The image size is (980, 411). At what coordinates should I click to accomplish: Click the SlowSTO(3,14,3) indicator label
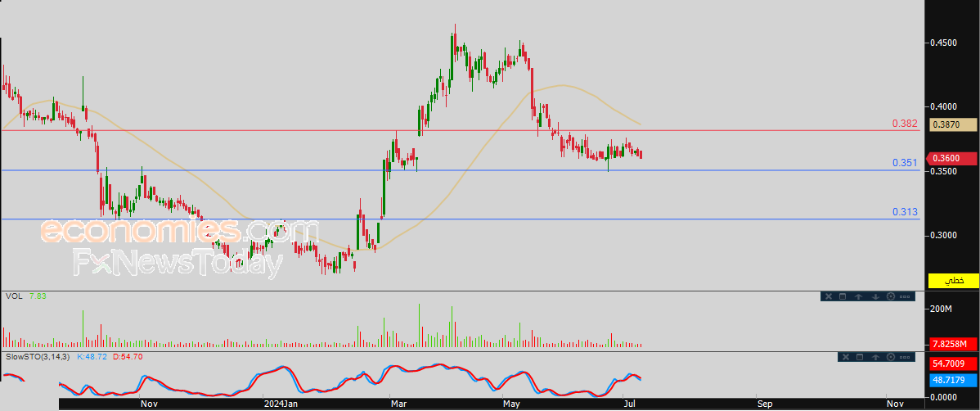pos(38,357)
